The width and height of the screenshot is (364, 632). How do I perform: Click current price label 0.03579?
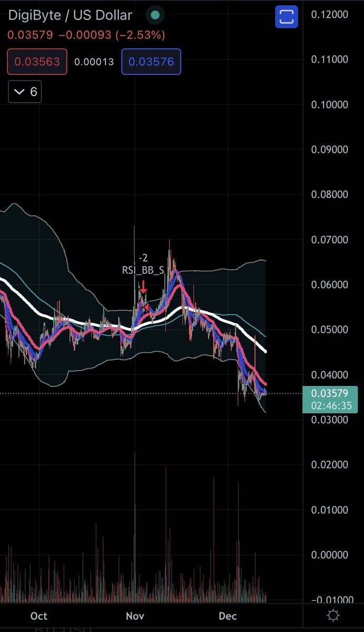coord(329,394)
